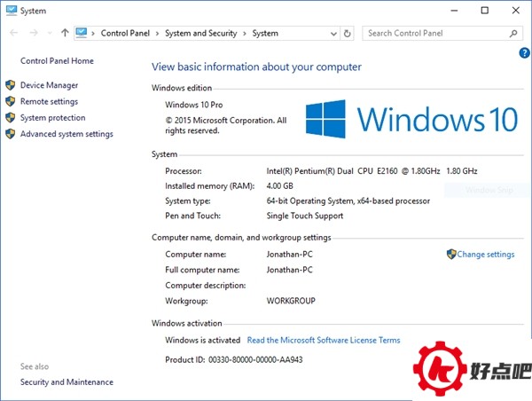
Task: Click shield icon beside Advanced system settings
Action: coord(11,134)
